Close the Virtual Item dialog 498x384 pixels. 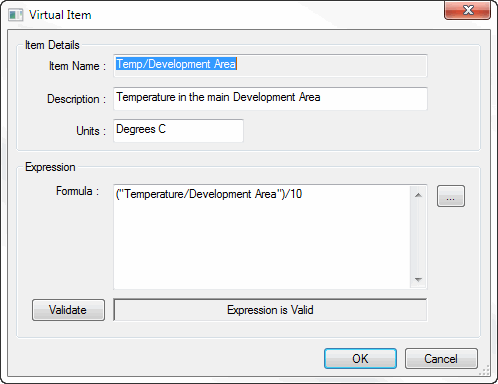pyautogui.click(x=467, y=10)
